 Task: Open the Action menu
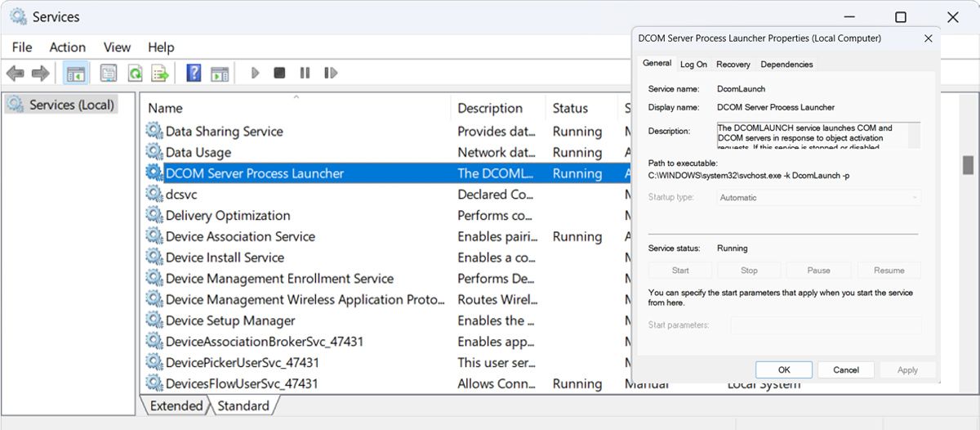[67, 47]
